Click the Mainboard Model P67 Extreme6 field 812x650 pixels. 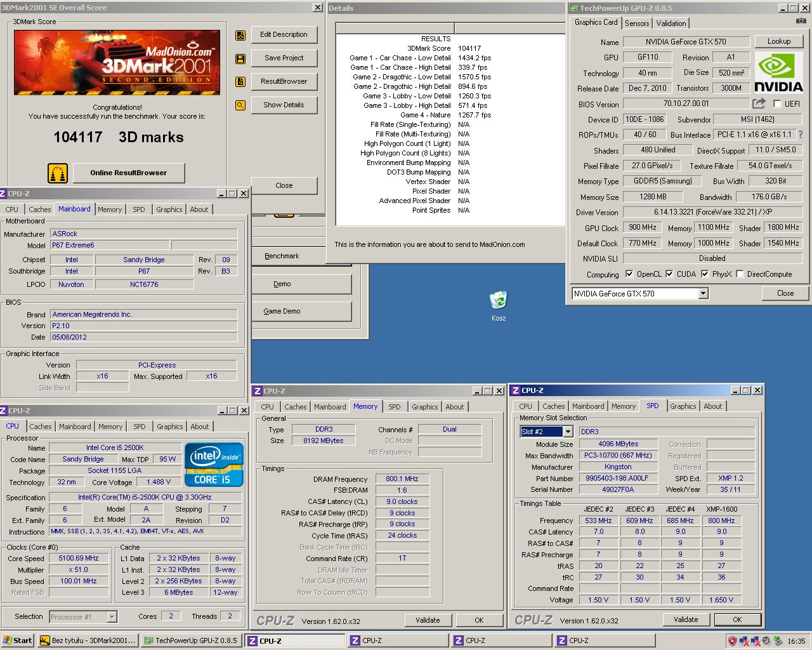110,245
